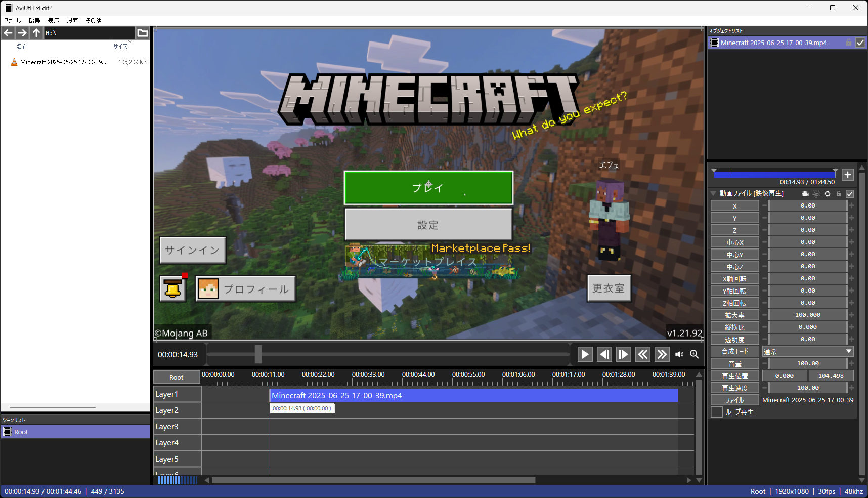Decrease the 中心Y value with minus
Screen dimensions: 868x498
[x=764, y=254]
